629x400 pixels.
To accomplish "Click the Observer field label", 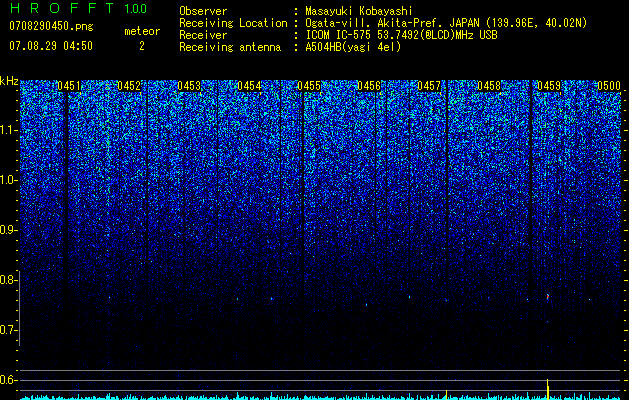I will (x=203, y=11).
